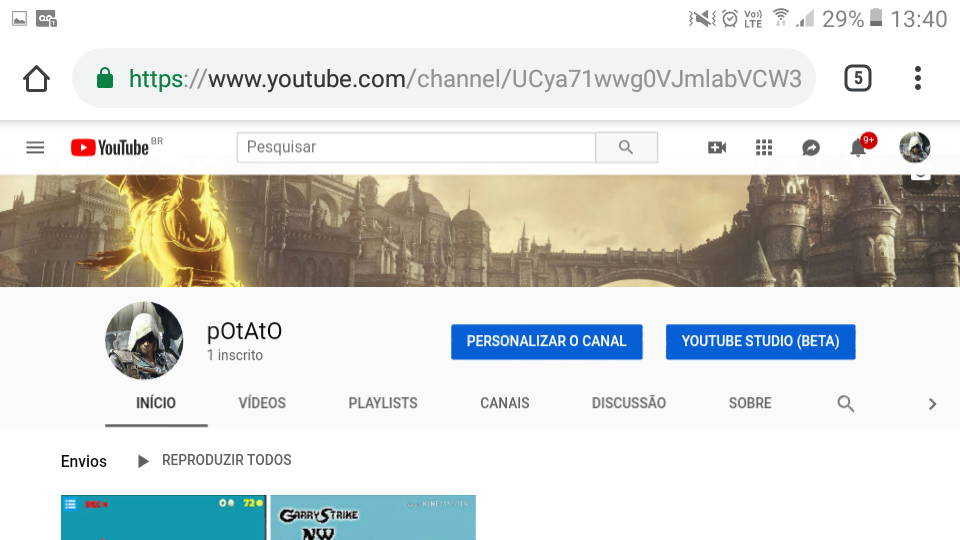
Task: Tap the battery 29% status indicator
Action: click(x=852, y=19)
